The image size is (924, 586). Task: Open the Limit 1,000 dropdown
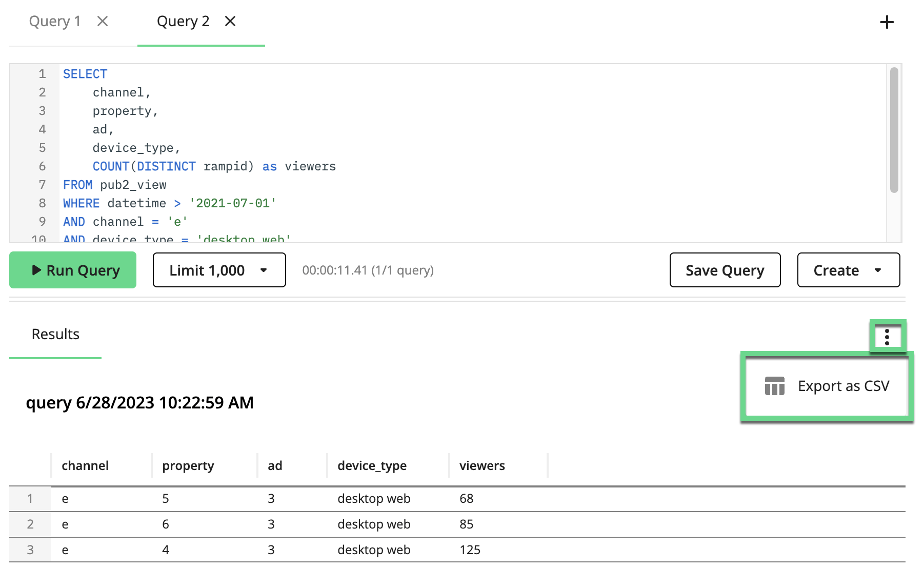pyautogui.click(x=219, y=270)
